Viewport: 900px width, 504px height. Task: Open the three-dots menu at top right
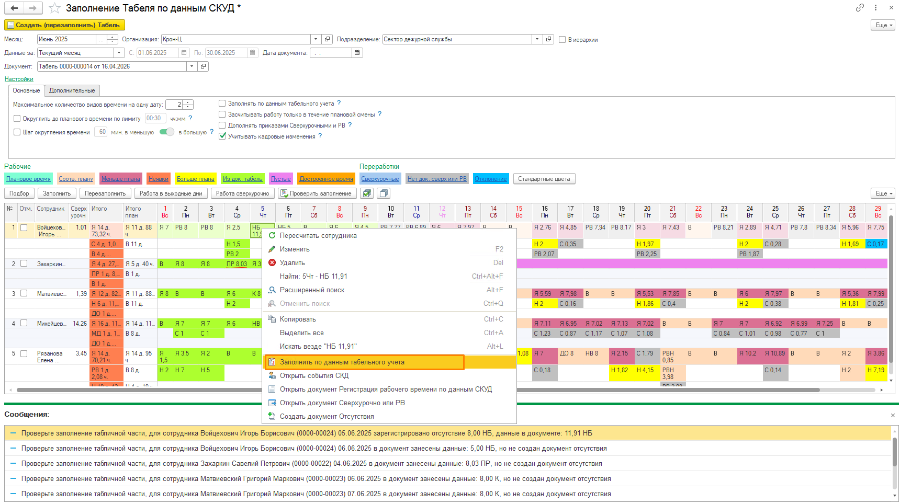click(875, 7)
